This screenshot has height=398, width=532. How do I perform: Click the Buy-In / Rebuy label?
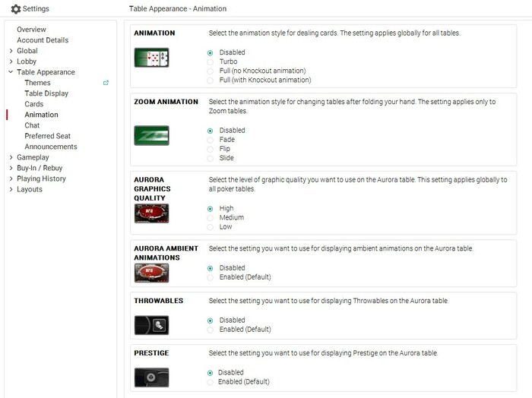click(x=40, y=168)
